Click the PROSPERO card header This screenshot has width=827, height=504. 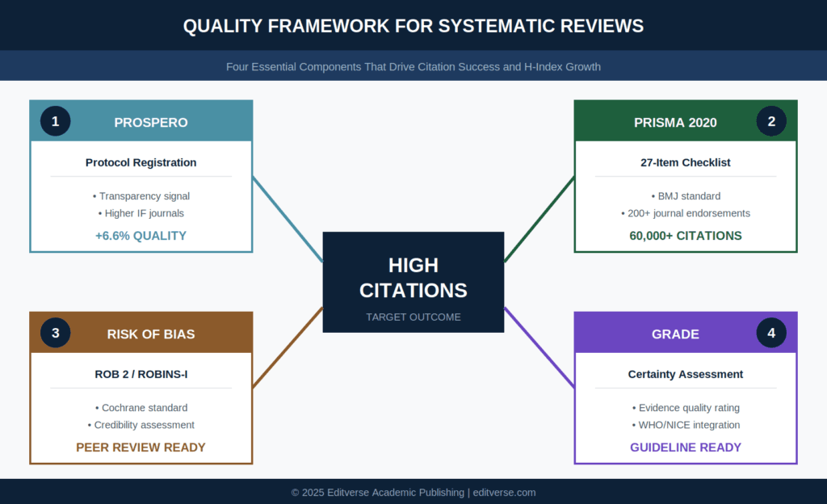coord(150,121)
